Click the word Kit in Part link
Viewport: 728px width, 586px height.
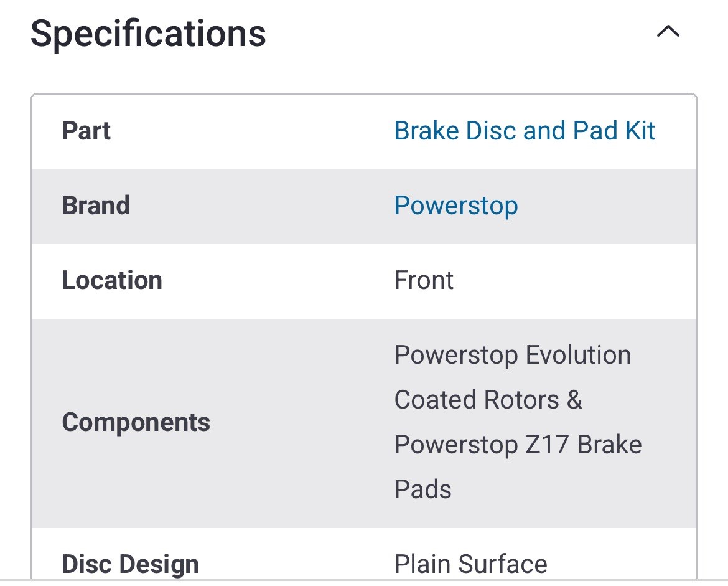(640, 131)
